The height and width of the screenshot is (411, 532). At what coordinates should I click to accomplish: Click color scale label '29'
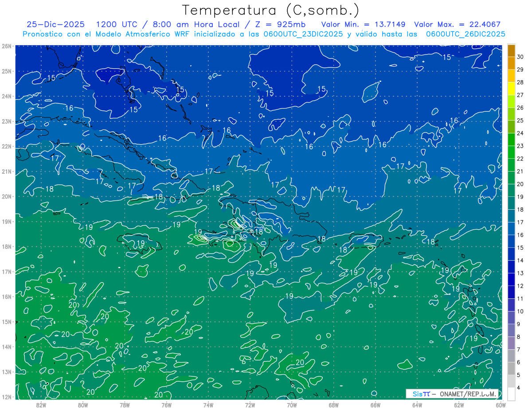coord(520,70)
